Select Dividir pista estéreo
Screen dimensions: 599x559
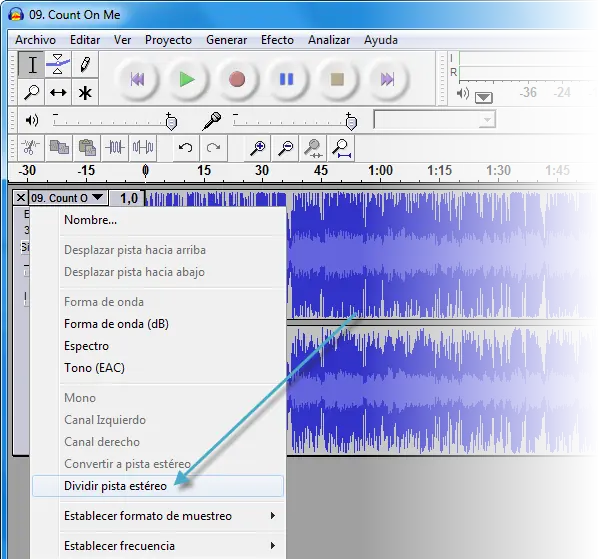click(158, 486)
